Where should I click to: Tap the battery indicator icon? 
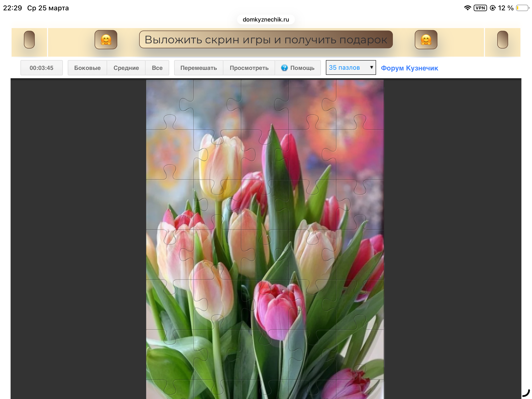522,8
